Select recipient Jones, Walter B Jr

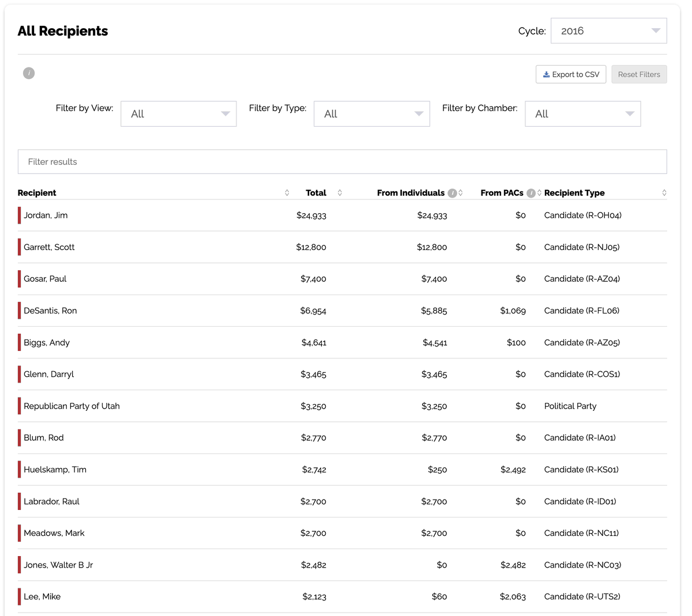[x=58, y=565]
